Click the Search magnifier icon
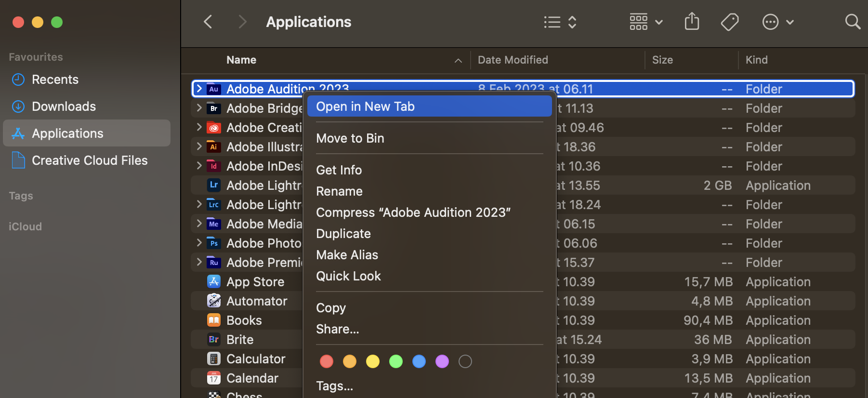This screenshot has height=398, width=868. click(x=853, y=22)
